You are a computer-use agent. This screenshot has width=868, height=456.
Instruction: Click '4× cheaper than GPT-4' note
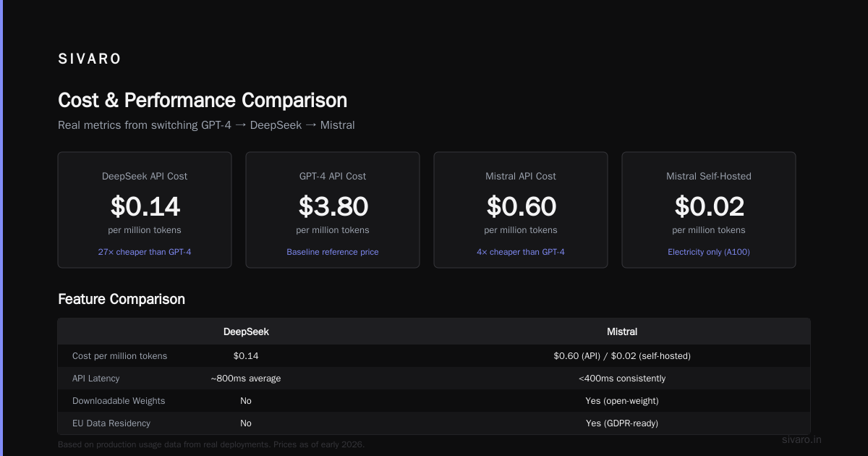521,252
